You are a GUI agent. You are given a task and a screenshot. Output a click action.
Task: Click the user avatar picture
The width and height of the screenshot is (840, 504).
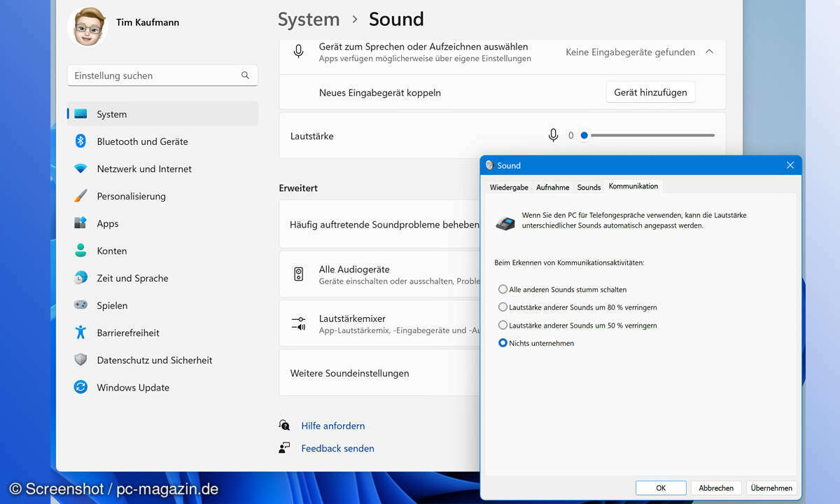(87, 27)
